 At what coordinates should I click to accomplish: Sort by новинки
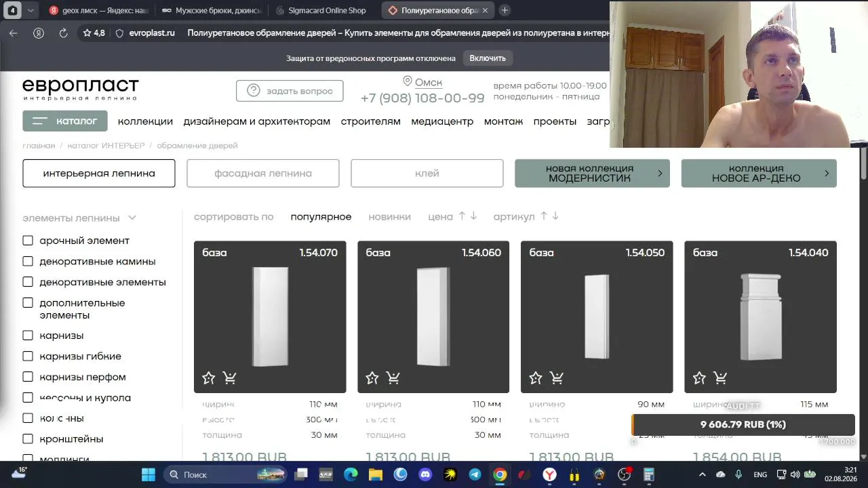(x=390, y=217)
